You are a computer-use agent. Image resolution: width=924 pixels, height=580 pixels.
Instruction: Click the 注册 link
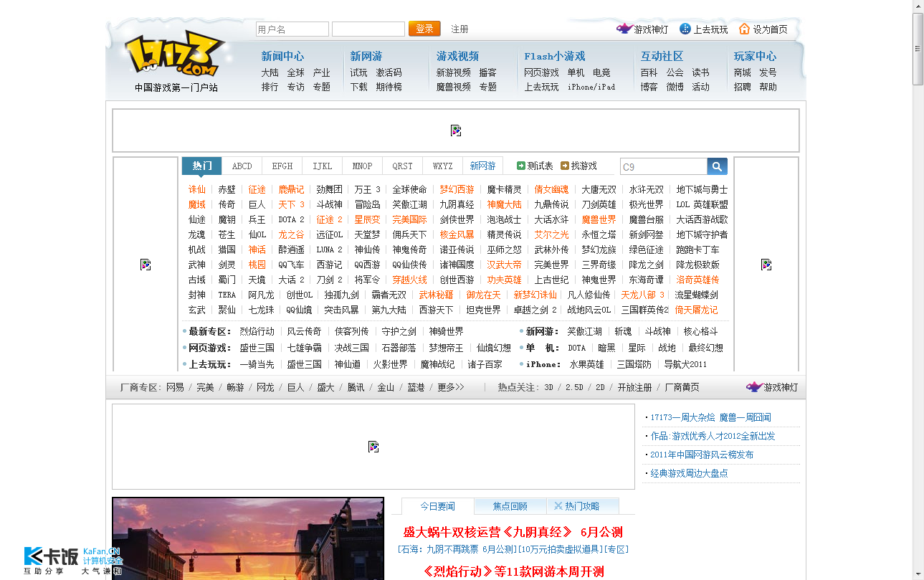click(x=459, y=29)
